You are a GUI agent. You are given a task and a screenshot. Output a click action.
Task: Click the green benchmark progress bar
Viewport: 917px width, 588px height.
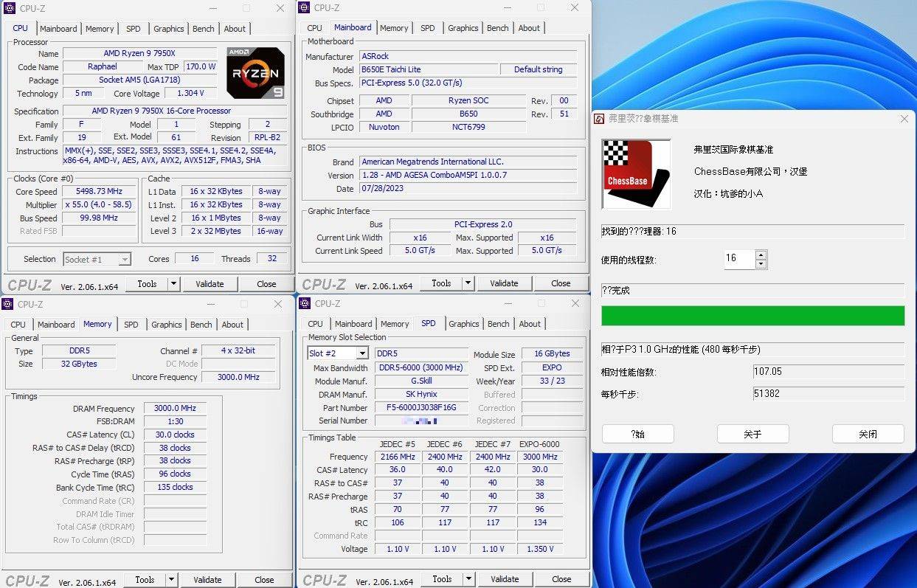752,315
